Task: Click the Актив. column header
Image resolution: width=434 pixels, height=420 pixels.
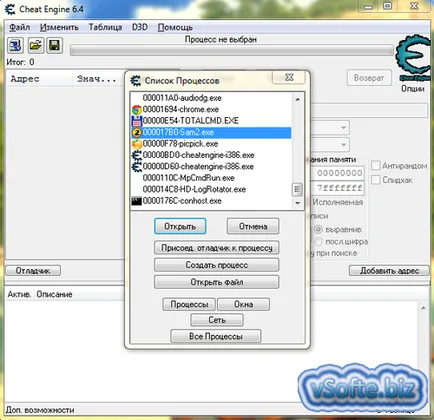Action: pyautogui.click(x=19, y=295)
